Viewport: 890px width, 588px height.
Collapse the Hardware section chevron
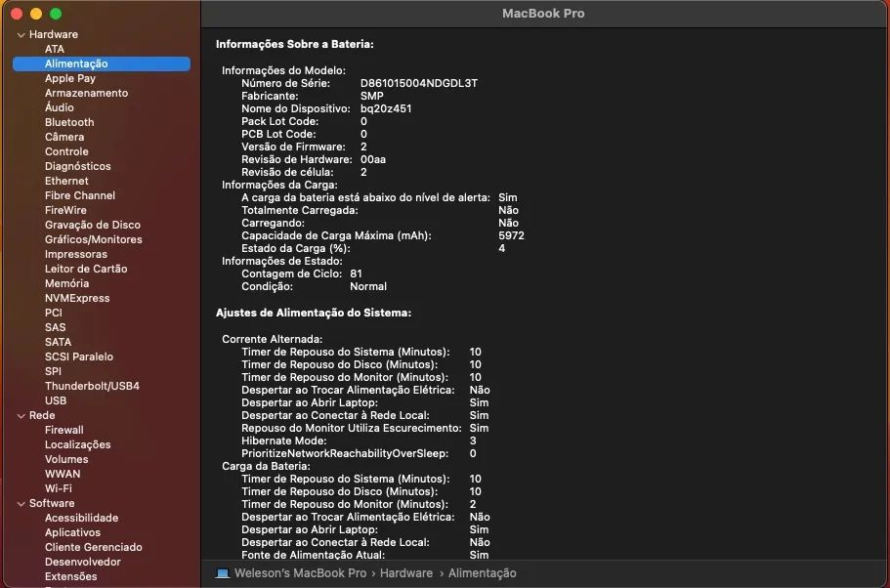(21, 34)
